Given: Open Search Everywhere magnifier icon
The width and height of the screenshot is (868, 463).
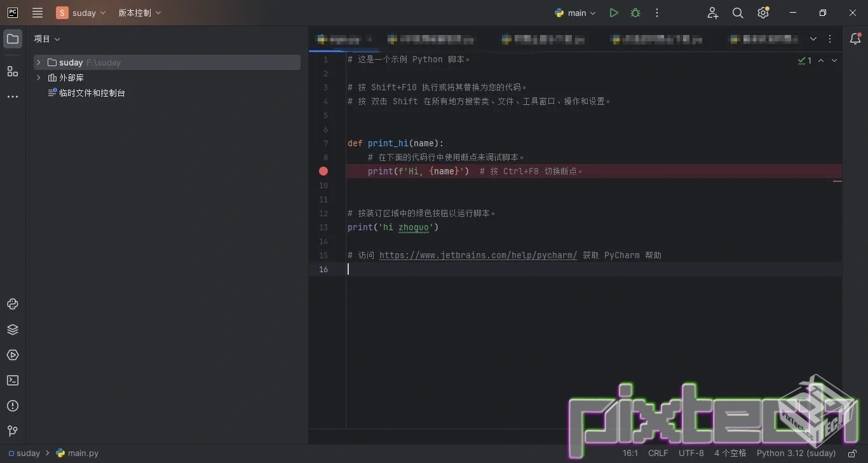Looking at the screenshot, I should [738, 13].
